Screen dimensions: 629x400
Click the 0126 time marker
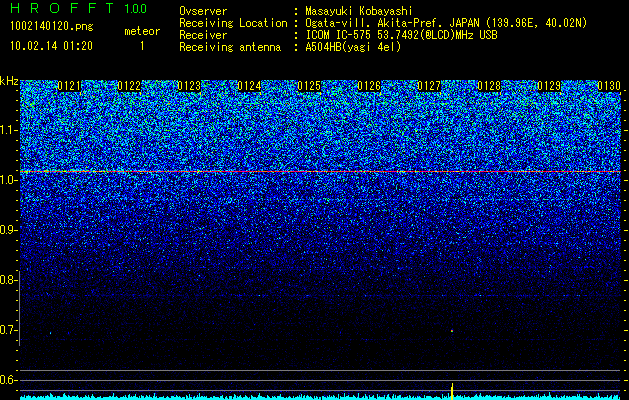coord(369,86)
